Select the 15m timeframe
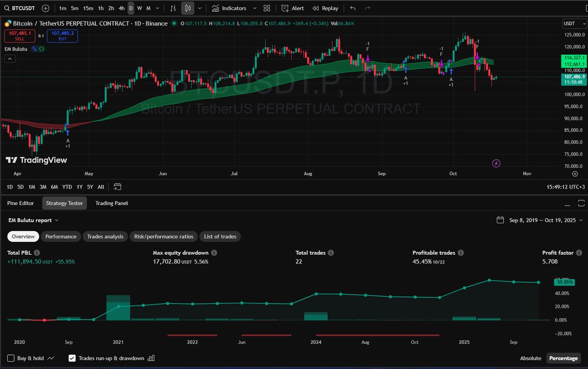This screenshot has width=588, height=369. (88, 8)
